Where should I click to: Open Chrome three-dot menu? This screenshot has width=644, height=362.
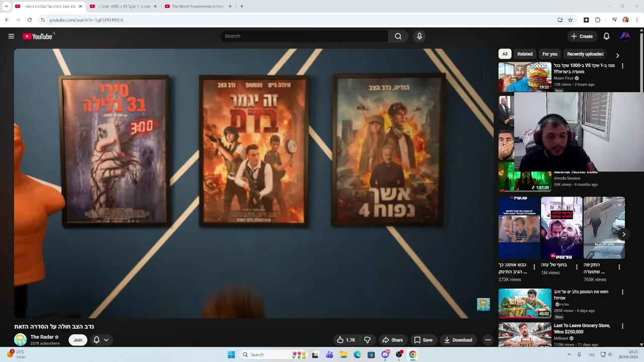click(x=637, y=20)
